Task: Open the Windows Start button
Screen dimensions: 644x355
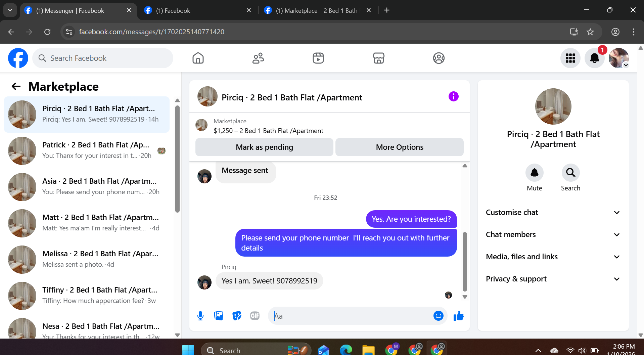Action: [x=188, y=350]
